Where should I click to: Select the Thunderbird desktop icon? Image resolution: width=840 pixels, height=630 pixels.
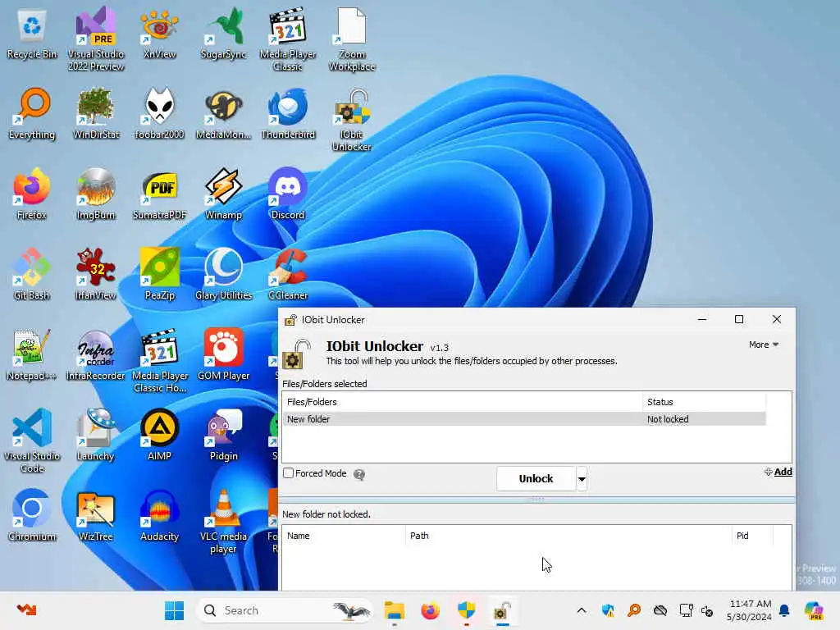pos(288,113)
